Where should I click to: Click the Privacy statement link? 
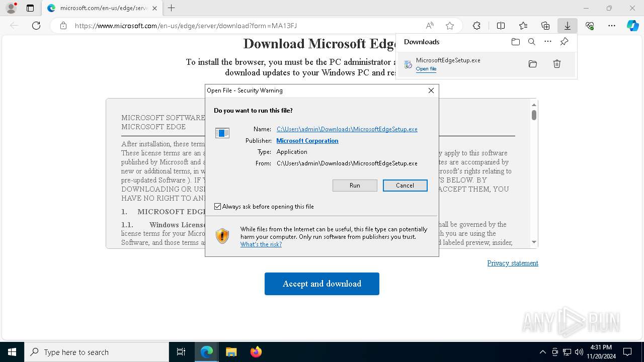513,263
